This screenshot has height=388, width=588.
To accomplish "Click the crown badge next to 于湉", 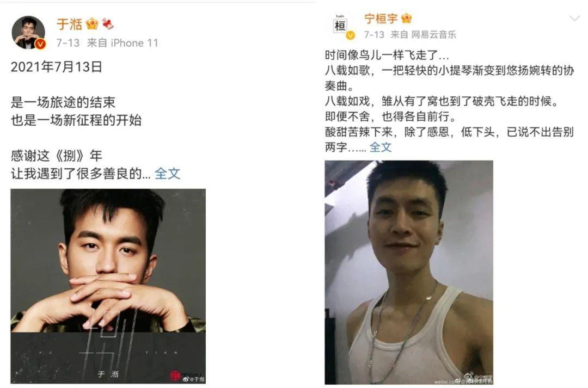I will (x=92, y=24).
